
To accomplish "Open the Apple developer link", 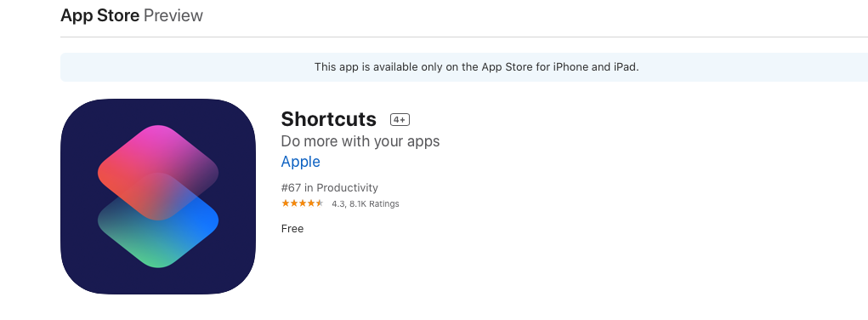I will tap(301, 162).
